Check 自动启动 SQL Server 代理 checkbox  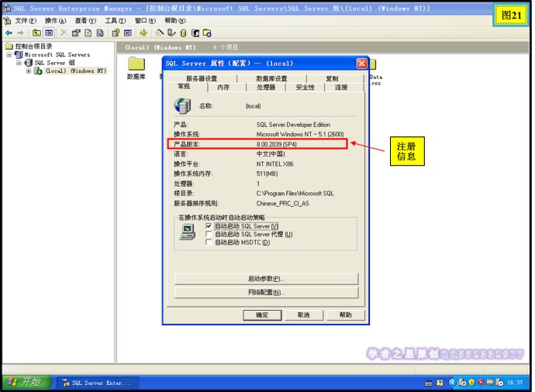point(209,234)
